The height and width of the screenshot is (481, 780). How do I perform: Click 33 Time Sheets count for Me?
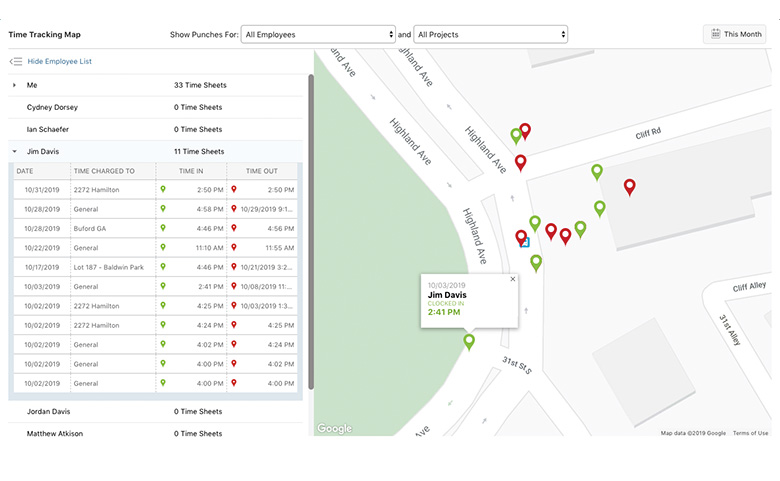200,85
